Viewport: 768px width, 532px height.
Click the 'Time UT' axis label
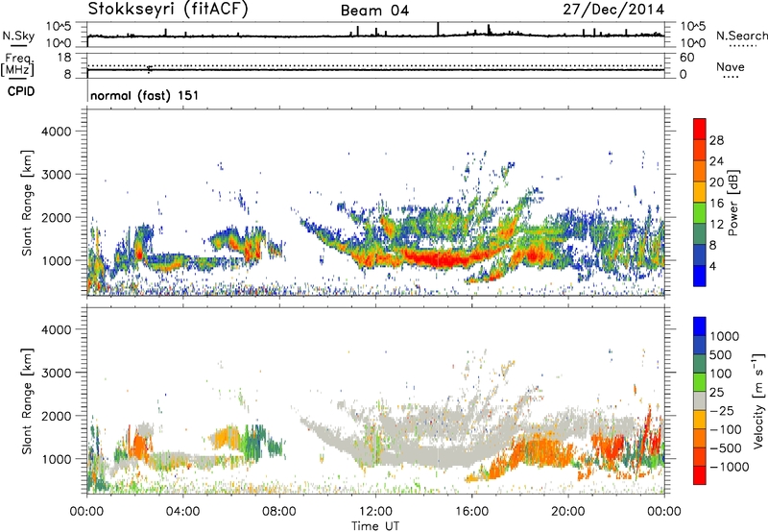(x=375, y=526)
